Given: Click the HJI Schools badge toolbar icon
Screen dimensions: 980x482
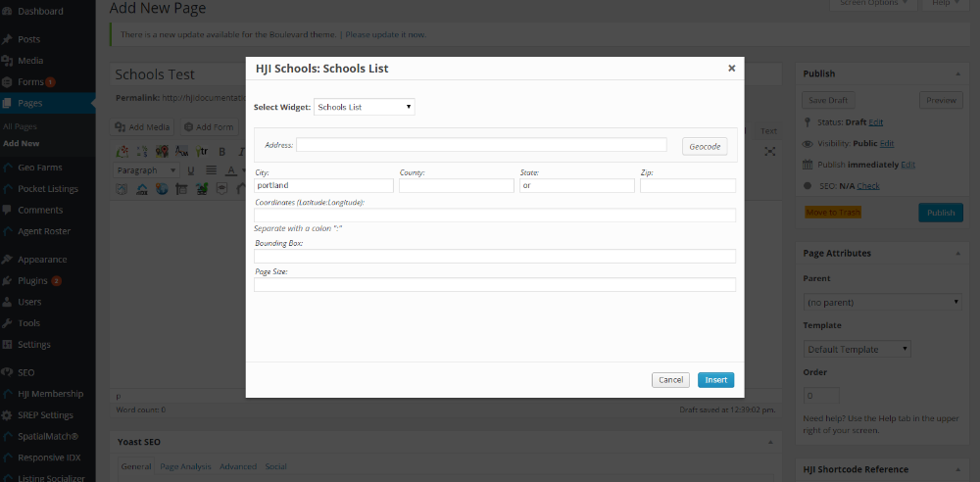Looking at the screenshot, I should point(221,188).
